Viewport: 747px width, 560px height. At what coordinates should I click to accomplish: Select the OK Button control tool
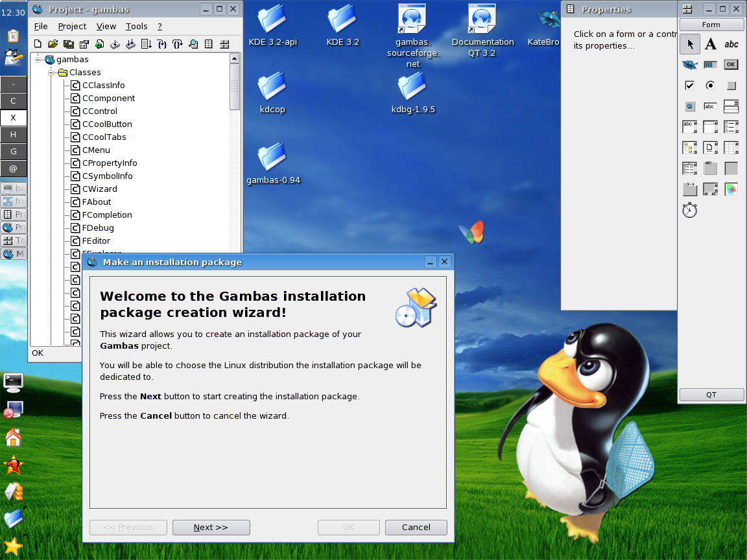731,64
